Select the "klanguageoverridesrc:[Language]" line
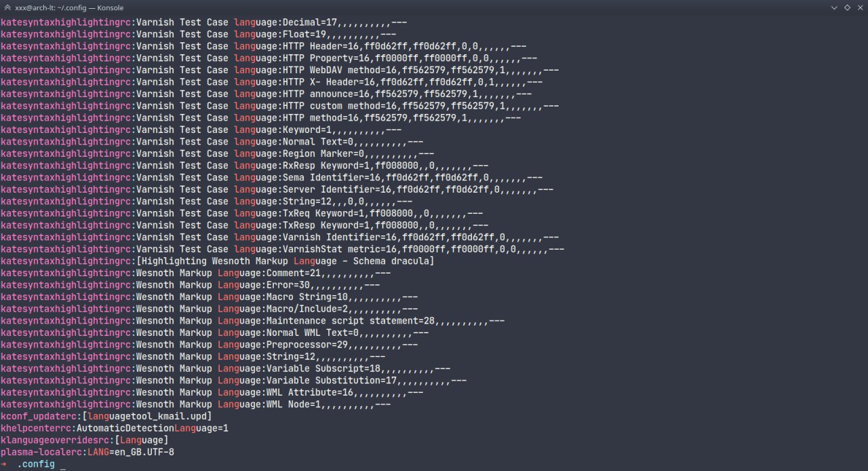The image size is (868, 471). tap(84, 440)
